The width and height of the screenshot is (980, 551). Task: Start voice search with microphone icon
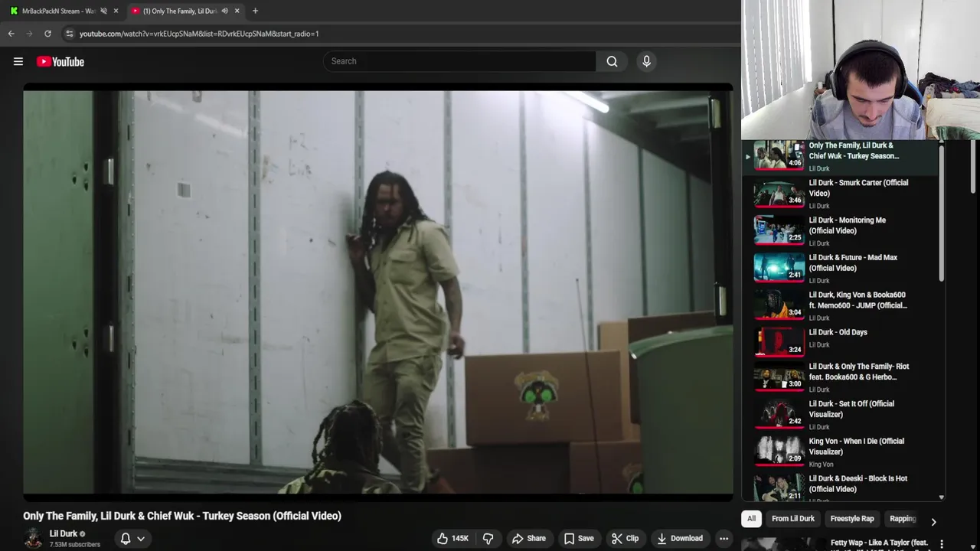tap(646, 61)
